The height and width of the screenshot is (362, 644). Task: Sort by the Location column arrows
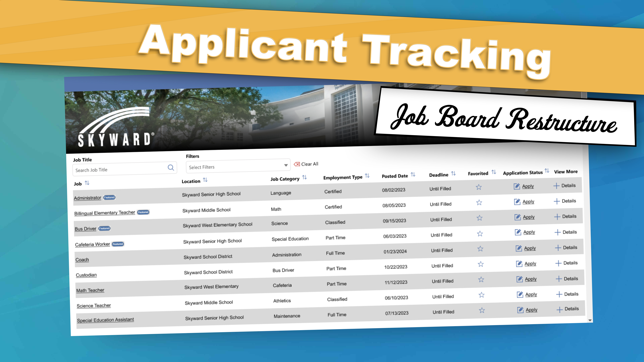coord(205,180)
